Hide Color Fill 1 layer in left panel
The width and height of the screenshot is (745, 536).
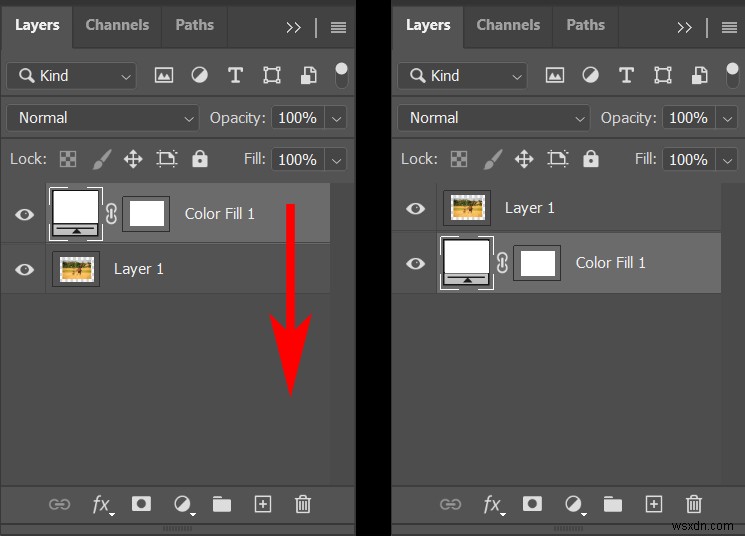click(24, 214)
